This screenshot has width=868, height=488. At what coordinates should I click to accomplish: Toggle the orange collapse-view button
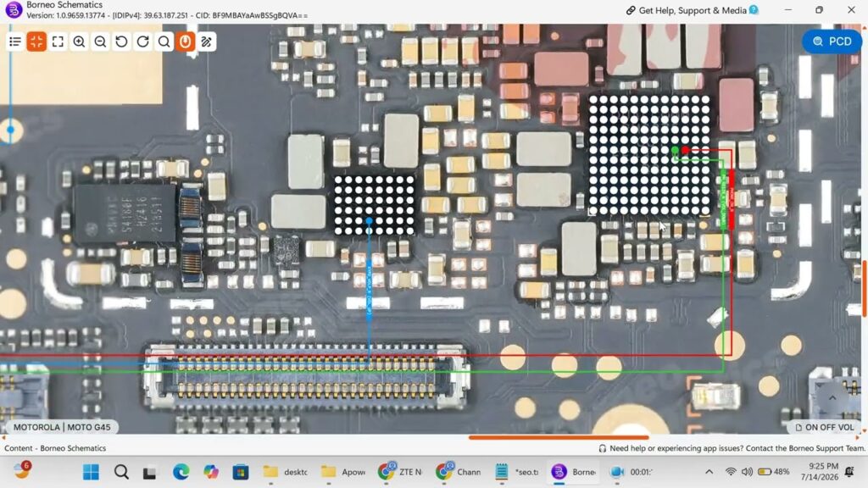coord(36,42)
